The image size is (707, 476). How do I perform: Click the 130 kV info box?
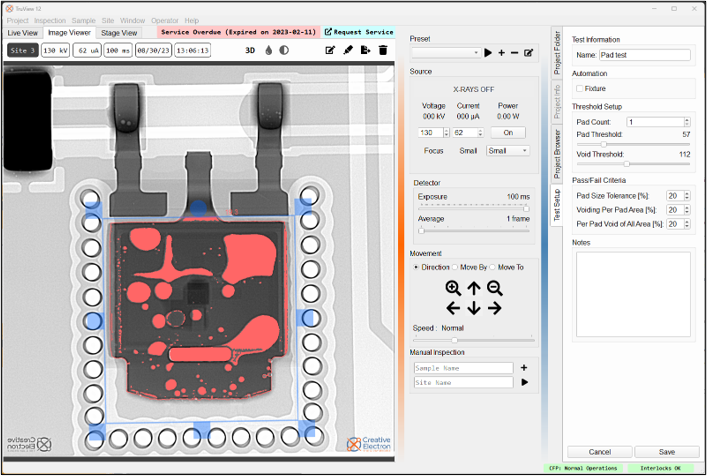tap(55, 50)
